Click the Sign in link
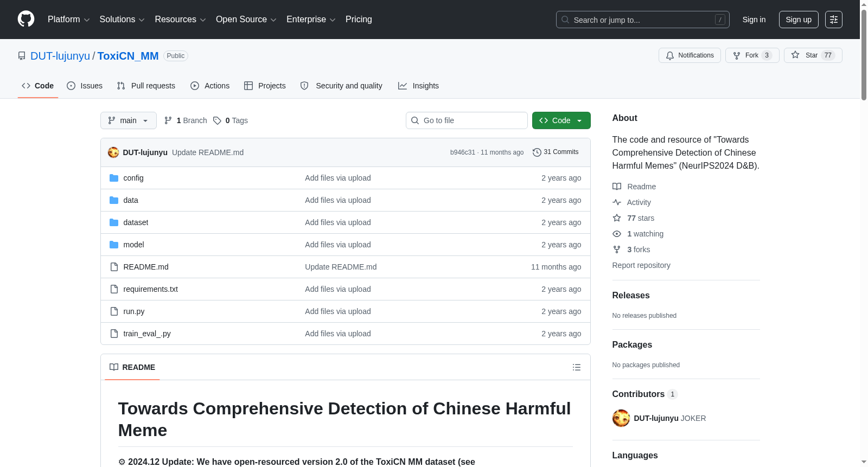The image size is (868, 467). click(754, 20)
